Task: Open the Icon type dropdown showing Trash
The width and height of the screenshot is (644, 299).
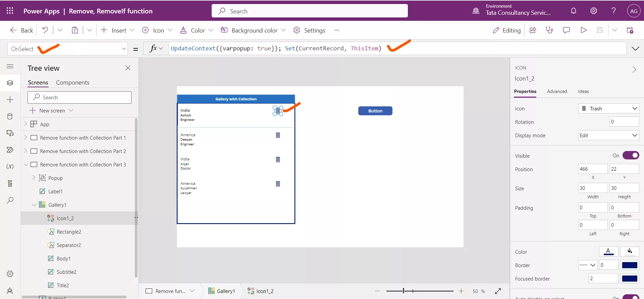Action: tap(609, 108)
